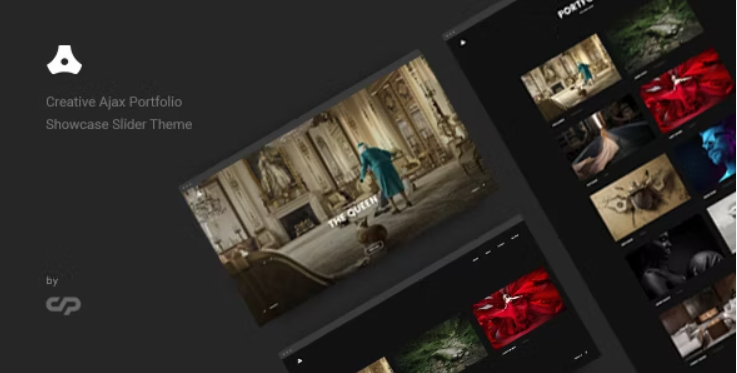737x373 pixels.
Task: Click the white triangular theme logo
Action: point(64,60)
